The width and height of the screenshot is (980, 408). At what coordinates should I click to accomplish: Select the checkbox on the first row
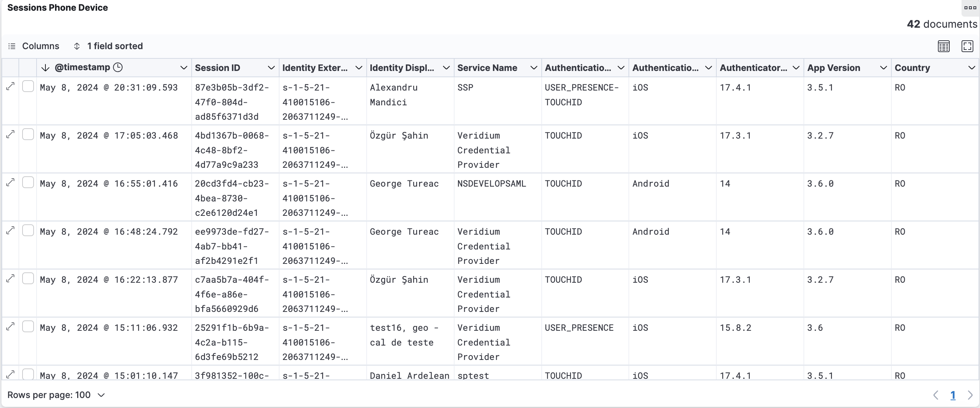pyautogui.click(x=28, y=86)
